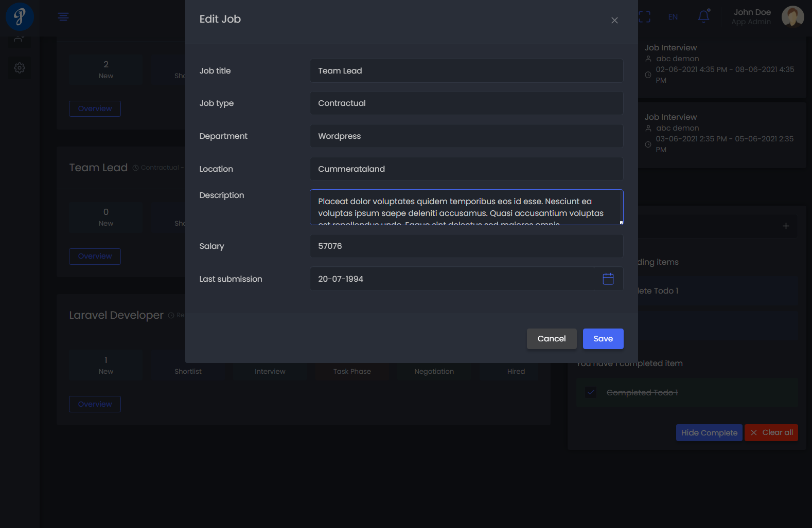Screen dimensions: 812x528
Task: Open the settings gear in sidebar
Action: 20,68
